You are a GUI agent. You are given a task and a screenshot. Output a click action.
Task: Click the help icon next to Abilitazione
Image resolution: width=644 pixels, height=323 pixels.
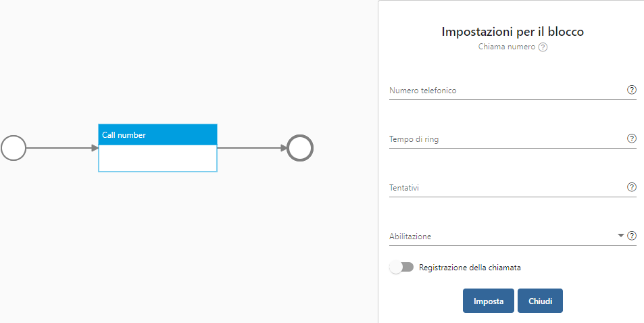(x=632, y=236)
